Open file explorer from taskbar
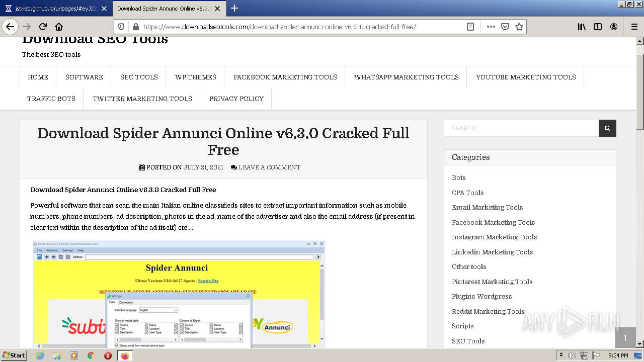 (x=57, y=355)
